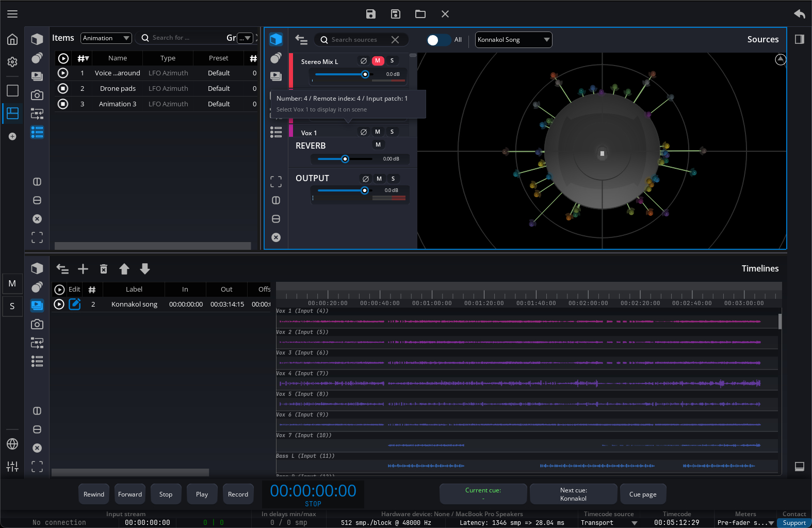Viewport: 812px width, 528px height.
Task: Edit the Konnakol song timeline
Action: pos(75,304)
